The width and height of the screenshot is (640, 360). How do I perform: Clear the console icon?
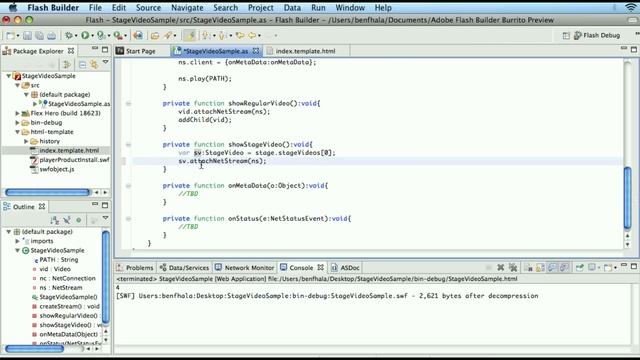[x=529, y=268]
